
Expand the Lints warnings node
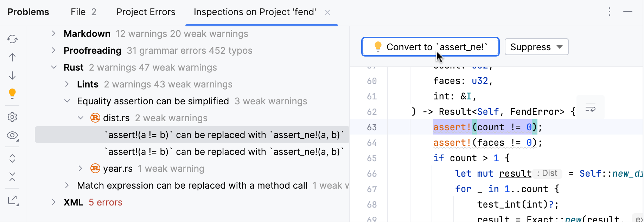click(x=67, y=84)
